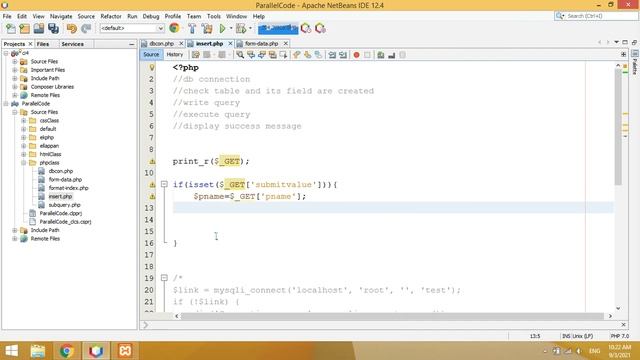Click the Previous Bookmark editor icon
Screen dimensions: 640x360
click(297, 55)
